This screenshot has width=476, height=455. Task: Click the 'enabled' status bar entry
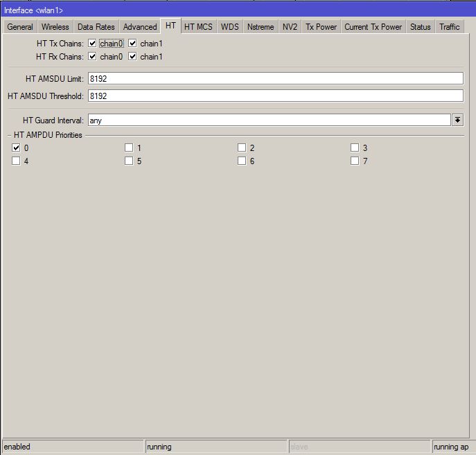click(x=73, y=447)
